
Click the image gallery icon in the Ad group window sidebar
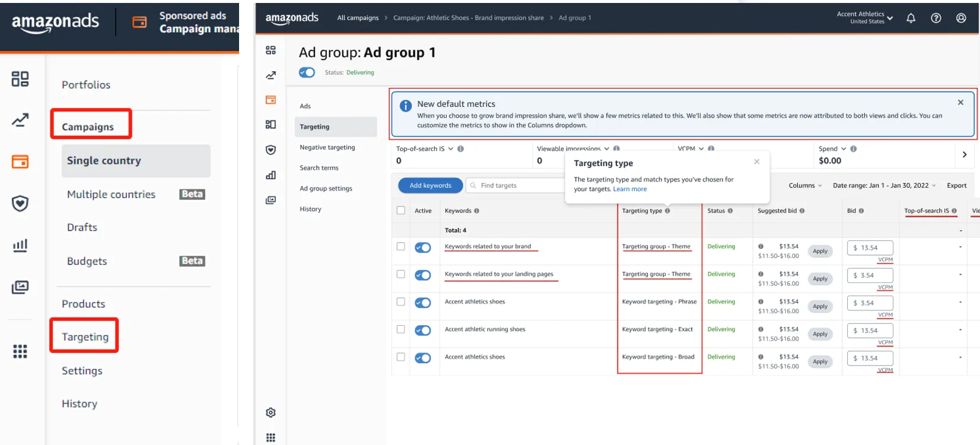click(x=271, y=200)
